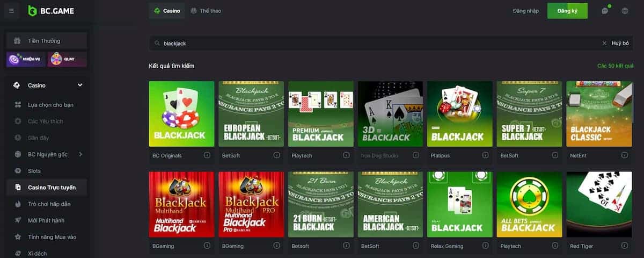Image resolution: width=644 pixels, height=258 pixels.
Task: Click the Đăng ký button
Action: pyautogui.click(x=567, y=11)
